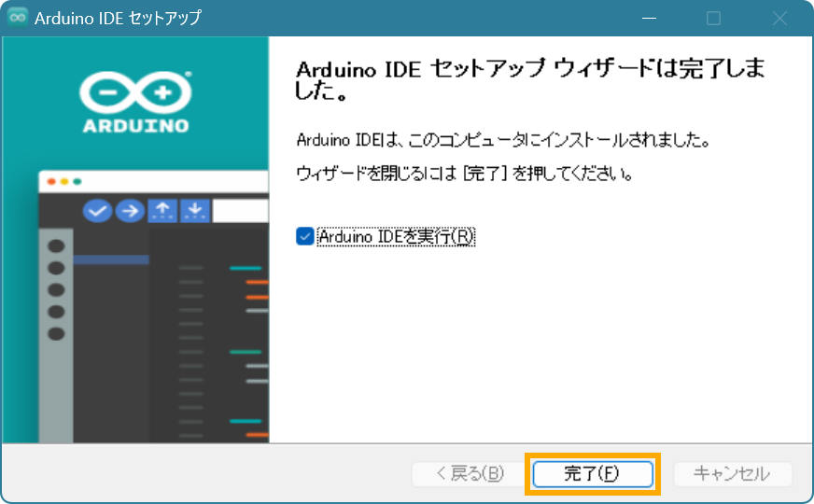Click the heading "Arduino IDE セットアップ ウィザードは完了しました。"
The image size is (814, 504).
tap(530, 80)
